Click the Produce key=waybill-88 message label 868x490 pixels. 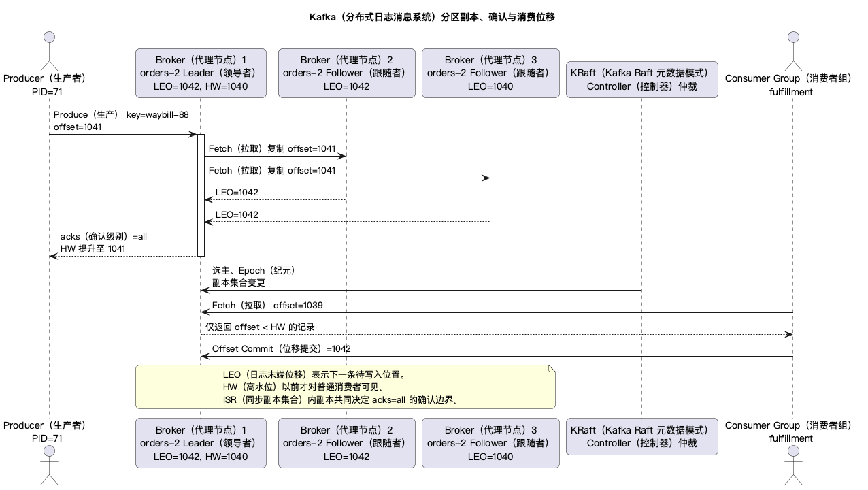point(121,120)
